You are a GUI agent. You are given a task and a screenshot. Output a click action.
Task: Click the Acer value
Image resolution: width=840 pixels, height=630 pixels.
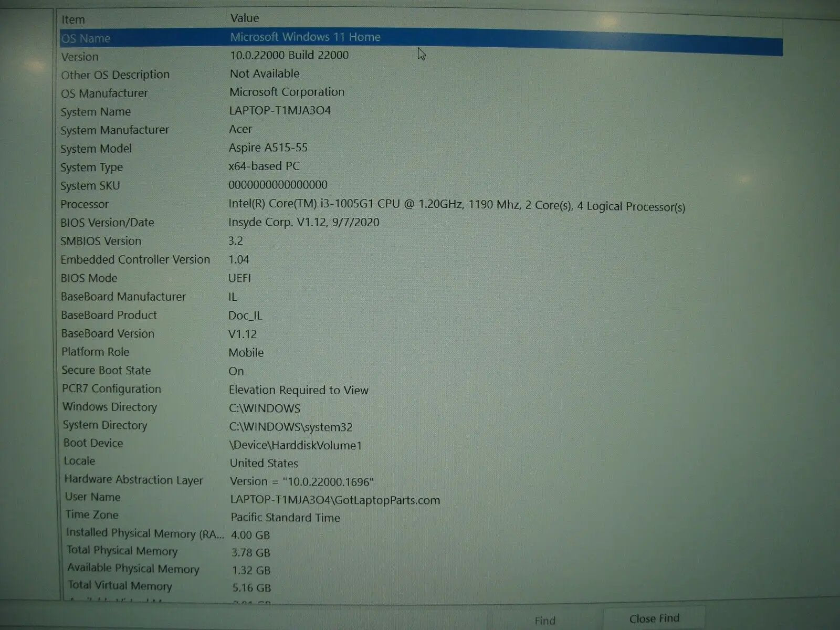[240, 129]
